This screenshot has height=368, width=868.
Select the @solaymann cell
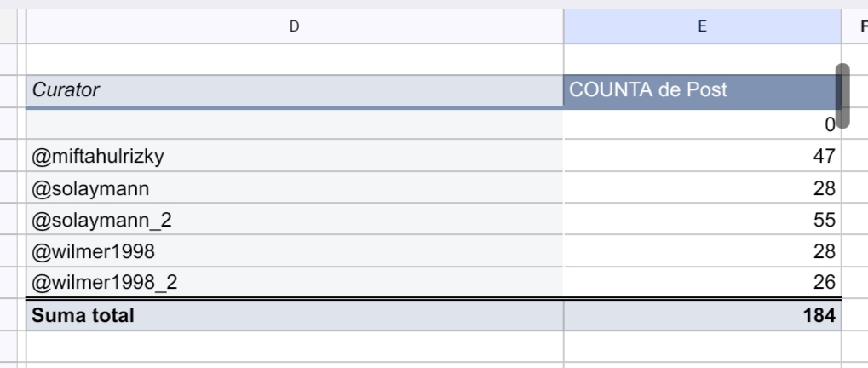295,187
